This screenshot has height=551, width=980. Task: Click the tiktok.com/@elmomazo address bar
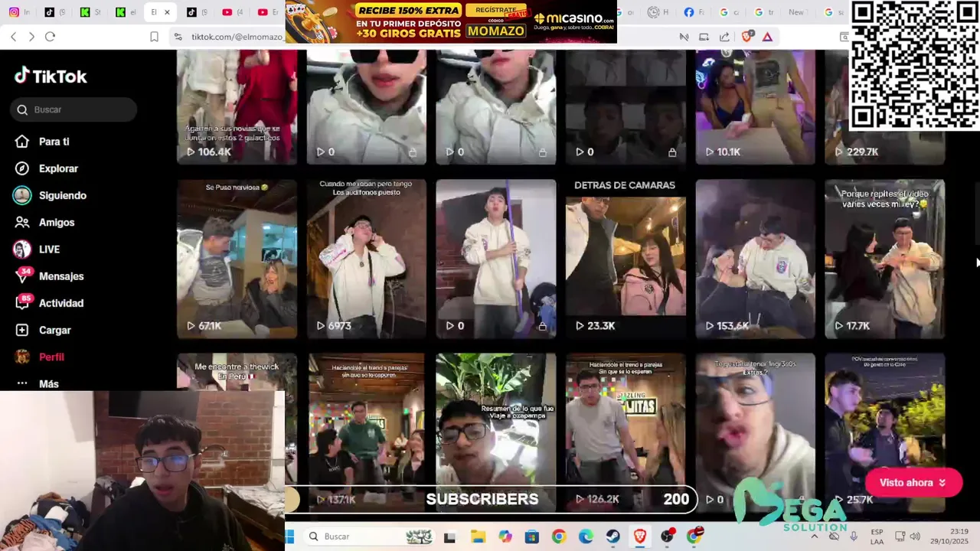click(x=237, y=37)
